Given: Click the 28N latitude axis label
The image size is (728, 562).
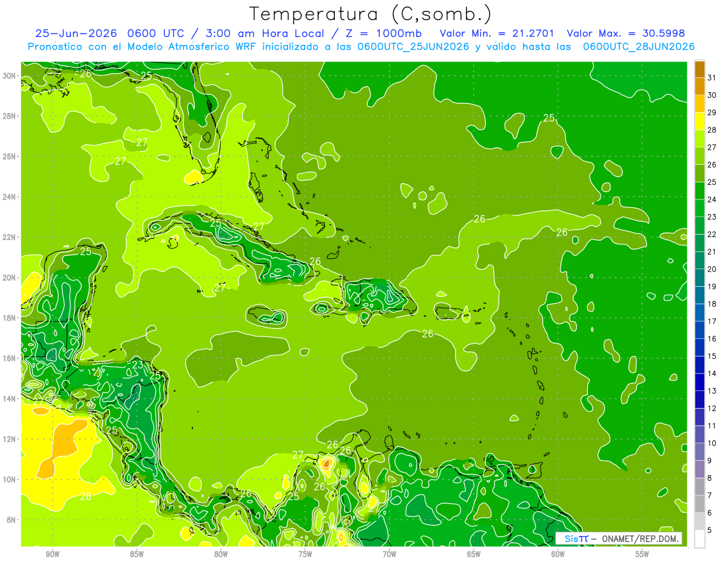Looking at the screenshot, I should (10, 116).
